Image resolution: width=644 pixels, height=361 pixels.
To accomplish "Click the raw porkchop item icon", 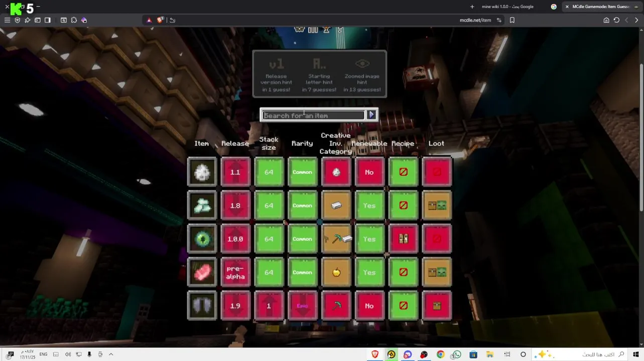I will coord(202,272).
